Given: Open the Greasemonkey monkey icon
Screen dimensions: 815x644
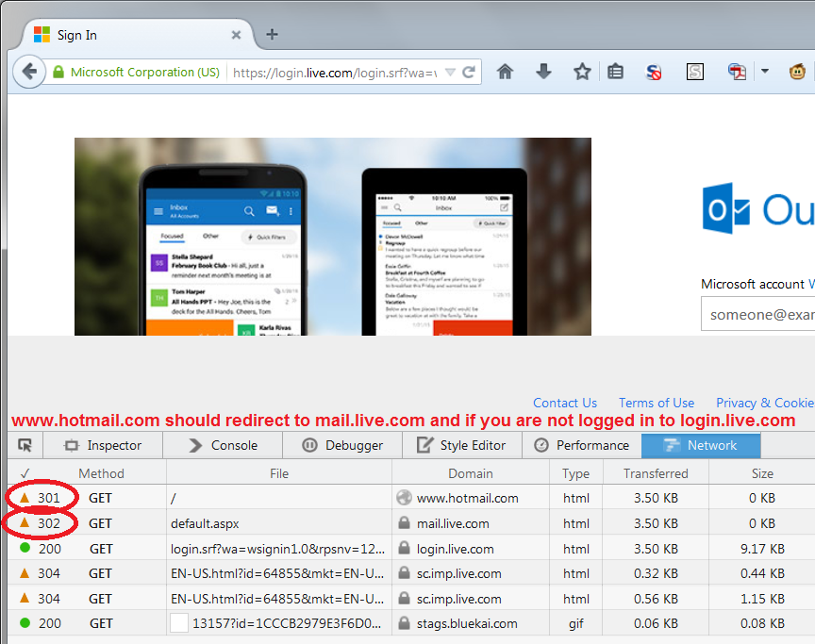Looking at the screenshot, I should tap(797, 71).
